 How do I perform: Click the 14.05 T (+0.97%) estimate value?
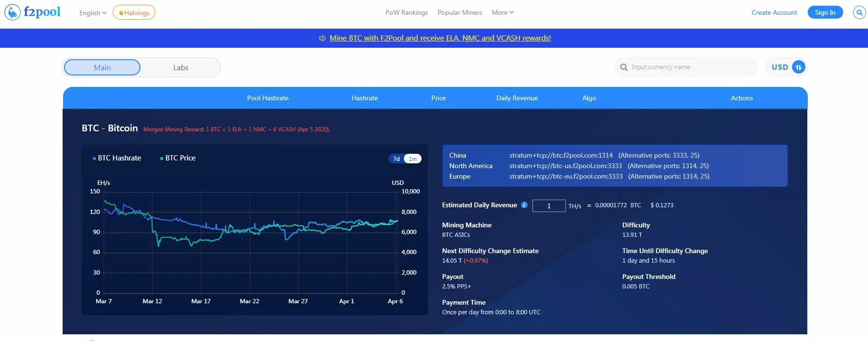[x=465, y=261]
